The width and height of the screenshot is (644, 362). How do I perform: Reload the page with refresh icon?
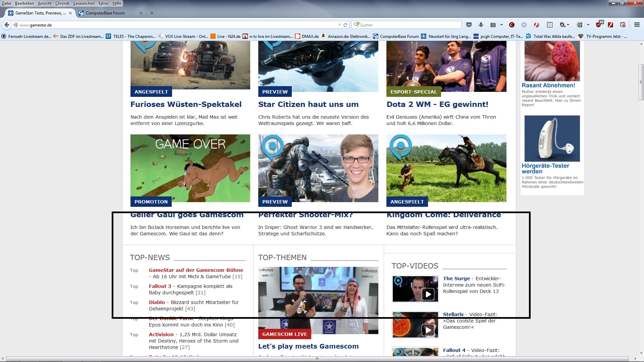point(345,25)
